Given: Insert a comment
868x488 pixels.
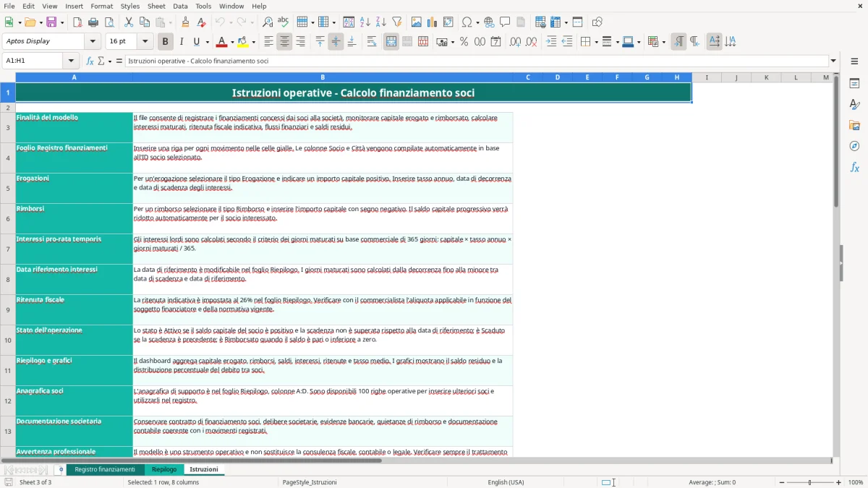Looking at the screenshot, I should pos(505,22).
